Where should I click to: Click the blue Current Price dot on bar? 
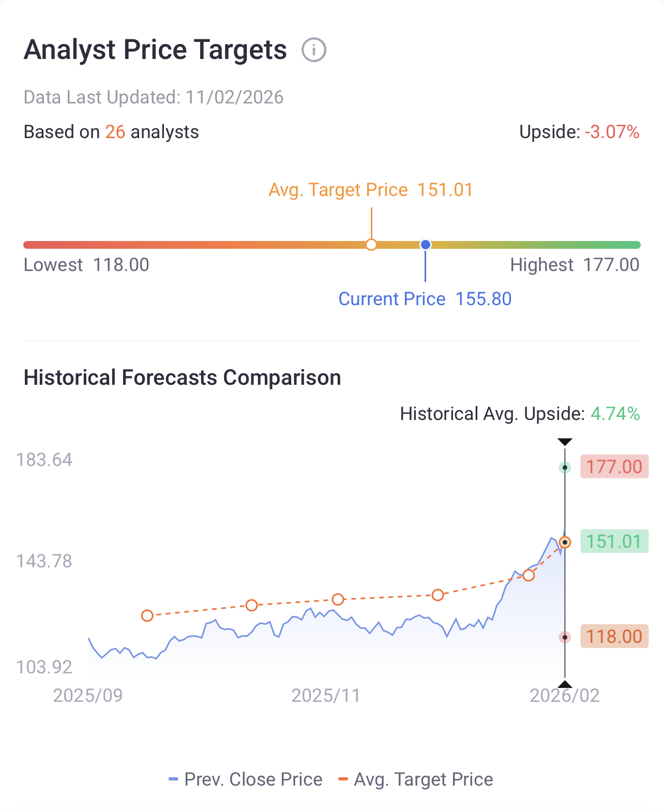click(426, 245)
